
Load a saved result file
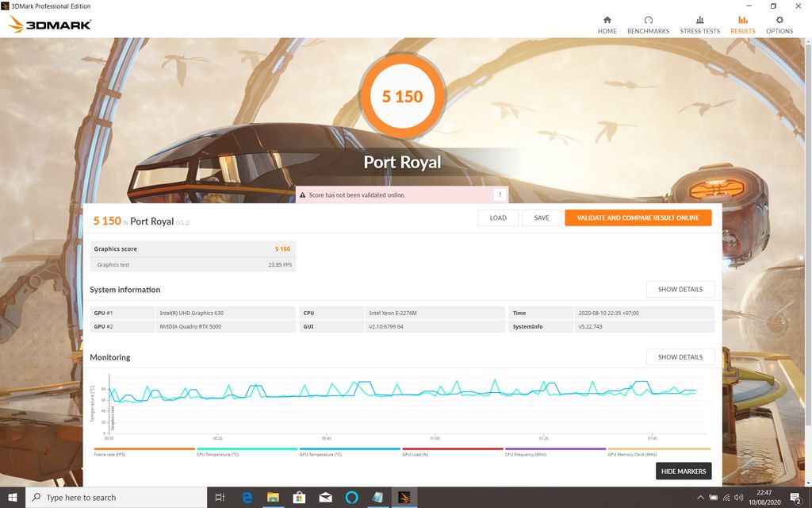pos(498,217)
